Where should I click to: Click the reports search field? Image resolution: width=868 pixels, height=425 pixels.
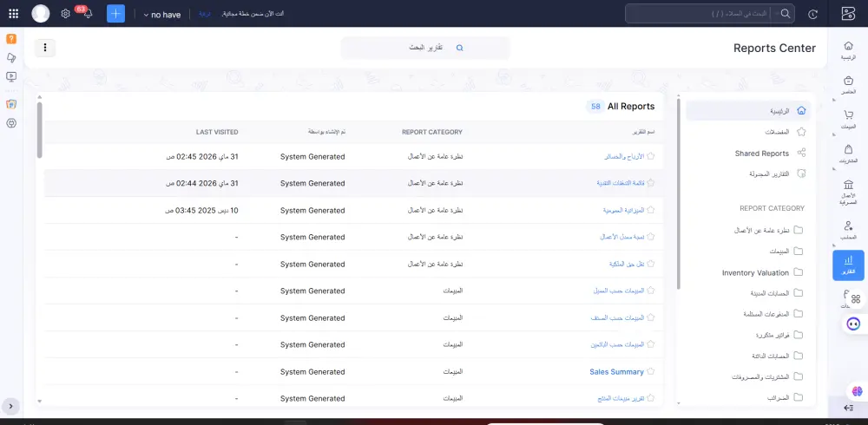coord(425,48)
